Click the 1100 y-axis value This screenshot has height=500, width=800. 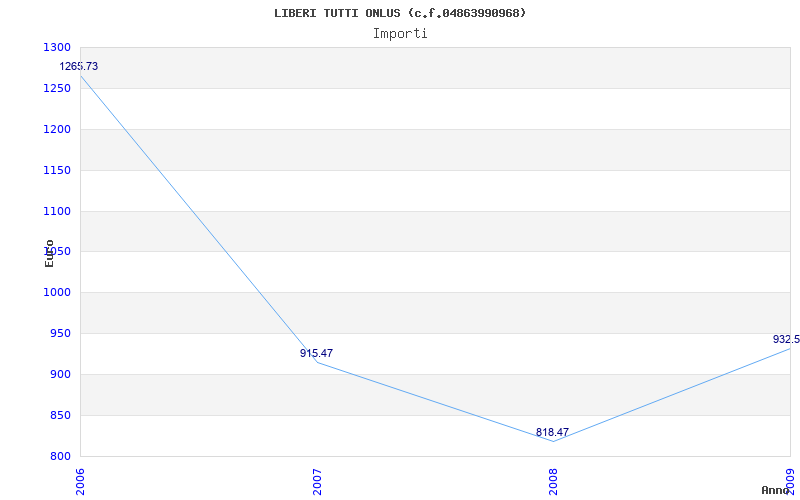(x=57, y=211)
